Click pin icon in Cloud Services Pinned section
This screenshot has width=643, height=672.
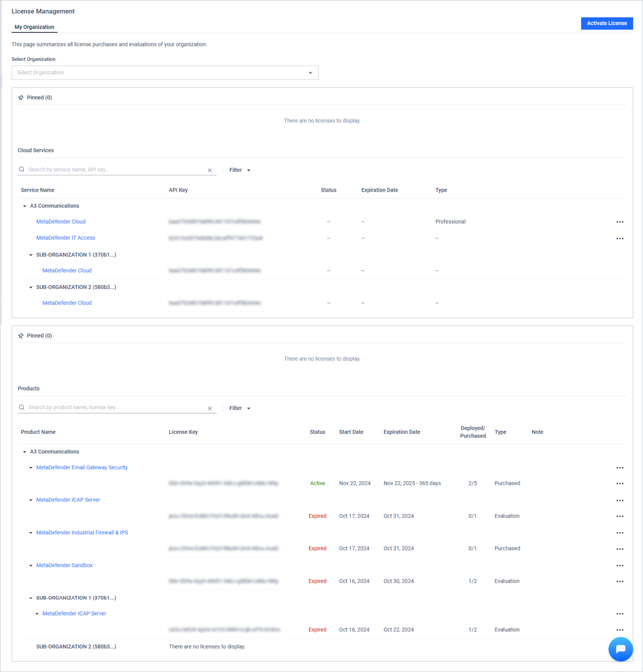21,98
